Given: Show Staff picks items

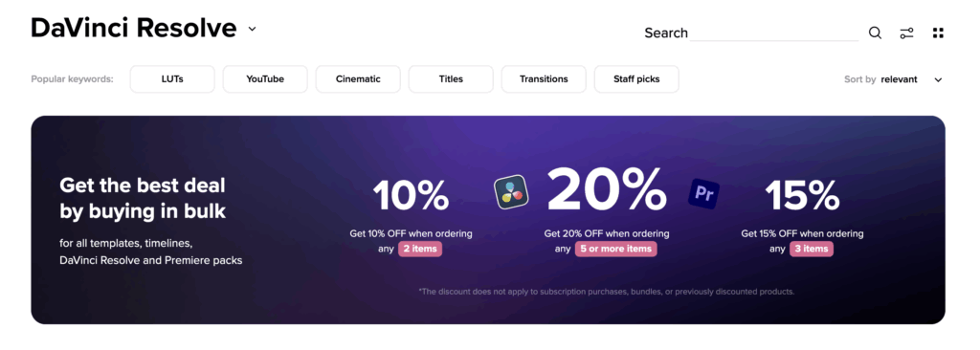Looking at the screenshot, I should tap(636, 79).
